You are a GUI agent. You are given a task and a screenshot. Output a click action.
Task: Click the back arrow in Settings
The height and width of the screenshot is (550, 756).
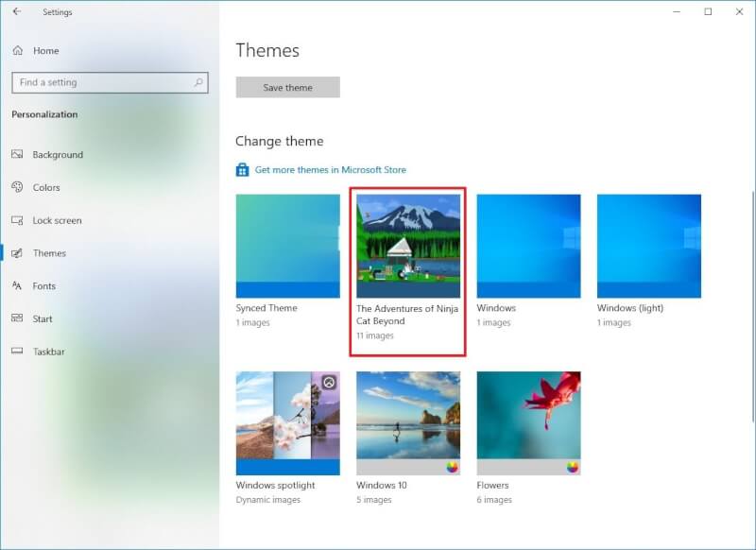[x=17, y=11]
